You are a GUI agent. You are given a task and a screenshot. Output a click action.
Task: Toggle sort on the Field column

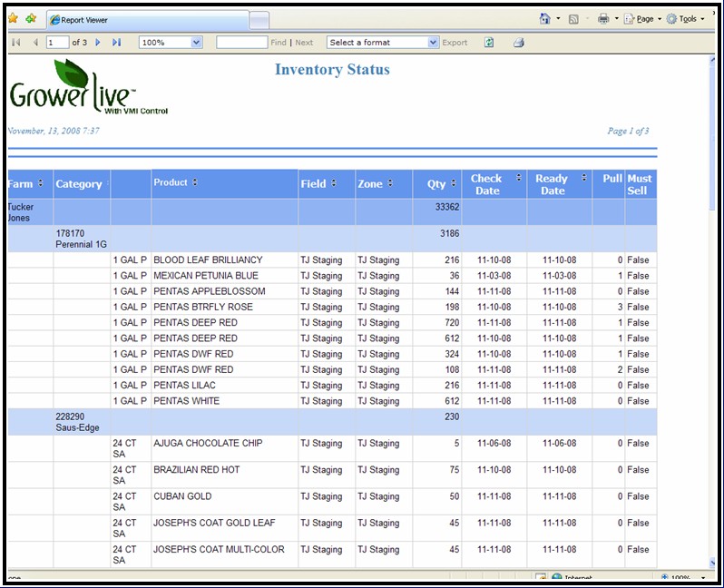pyautogui.click(x=334, y=183)
